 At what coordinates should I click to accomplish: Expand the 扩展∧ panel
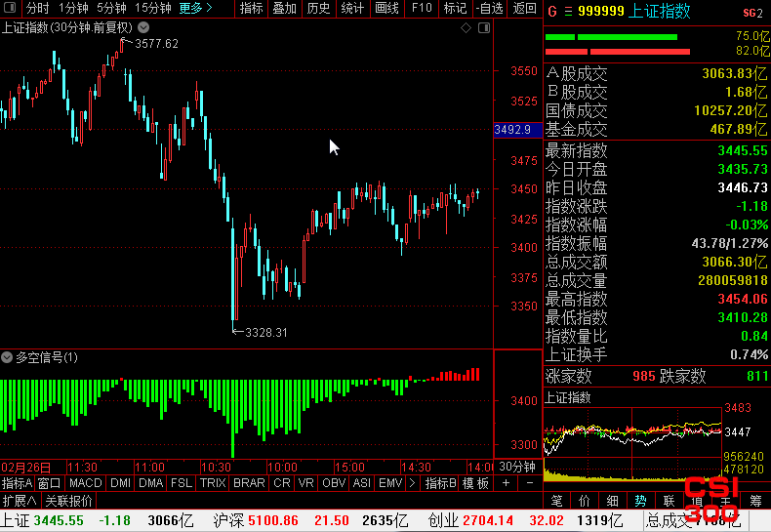[20, 501]
